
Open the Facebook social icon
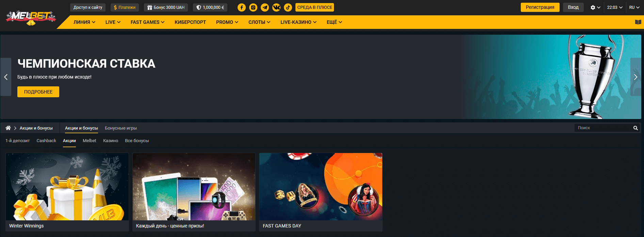[242, 7]
